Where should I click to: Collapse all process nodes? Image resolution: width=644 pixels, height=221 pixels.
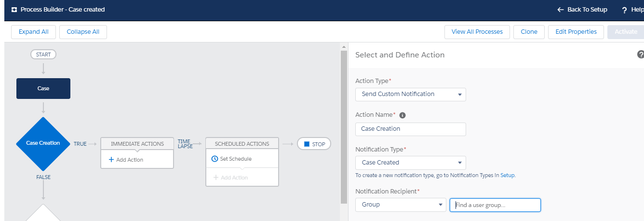[x=83, y=32]
